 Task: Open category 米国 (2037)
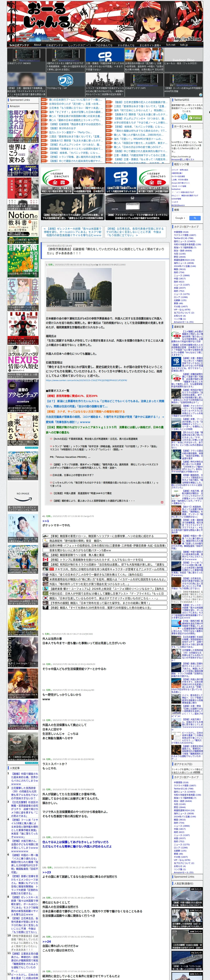tap(180, 288)
